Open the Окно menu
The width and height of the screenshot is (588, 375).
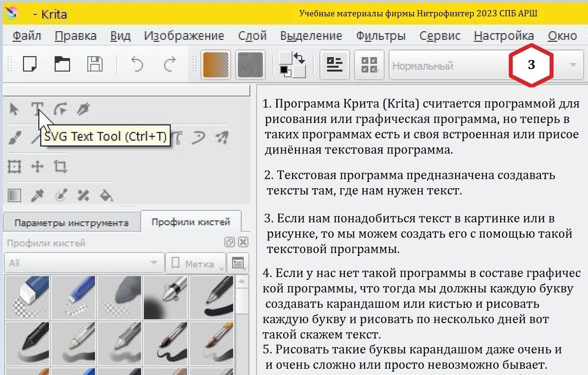pos(563,36)
